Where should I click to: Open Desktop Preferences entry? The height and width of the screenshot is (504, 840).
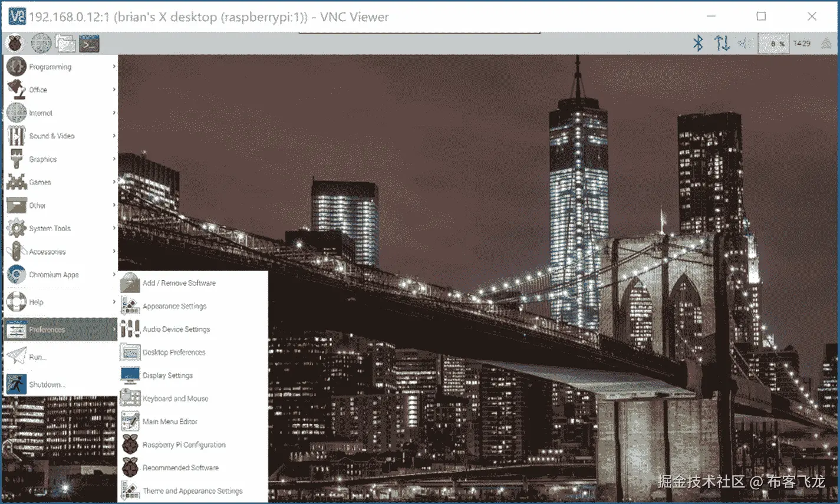193,353
